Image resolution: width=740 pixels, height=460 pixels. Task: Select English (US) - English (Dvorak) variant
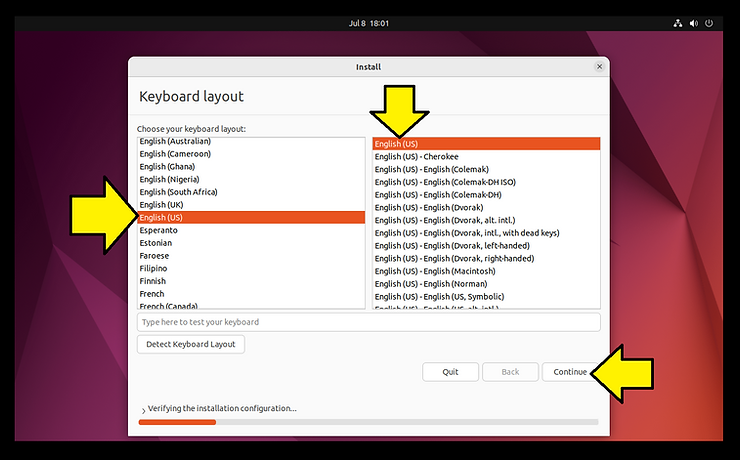(x=486, y=208)
